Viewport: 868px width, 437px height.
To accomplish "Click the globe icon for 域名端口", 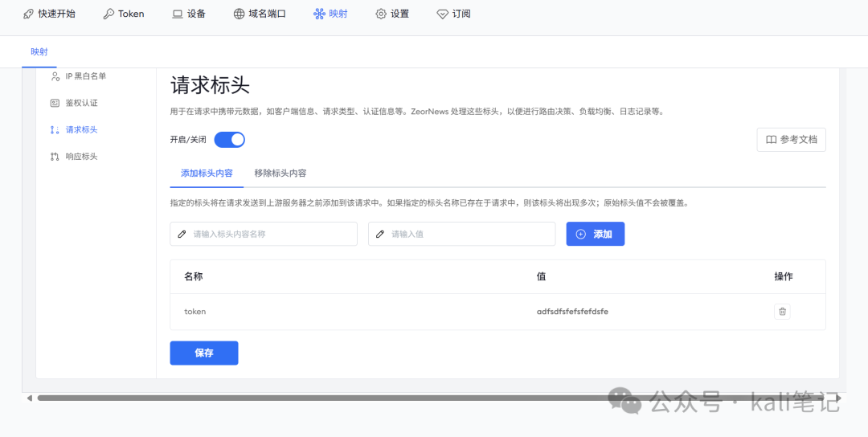I will coord(239,14).
